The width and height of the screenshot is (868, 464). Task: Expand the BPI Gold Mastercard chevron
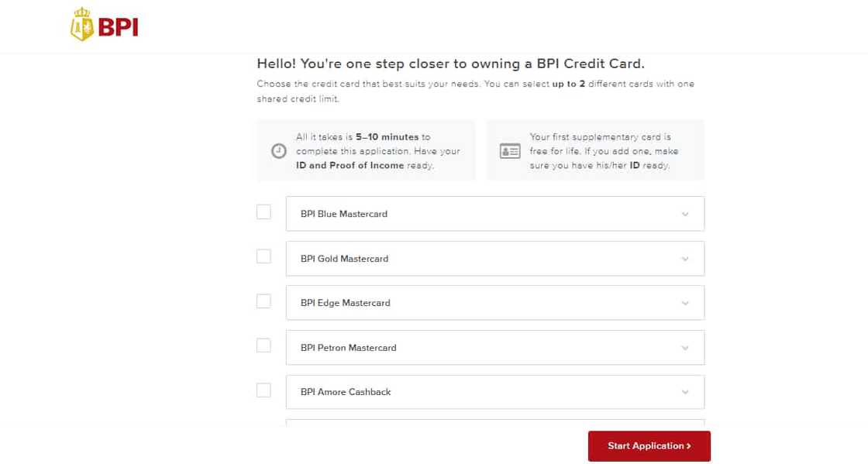point(685,259)
